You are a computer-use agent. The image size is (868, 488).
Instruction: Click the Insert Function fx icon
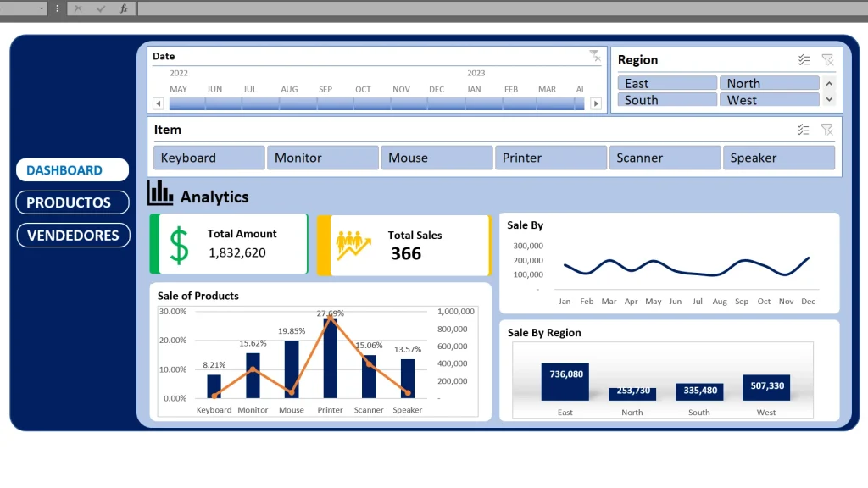click(x=124, y=8)
